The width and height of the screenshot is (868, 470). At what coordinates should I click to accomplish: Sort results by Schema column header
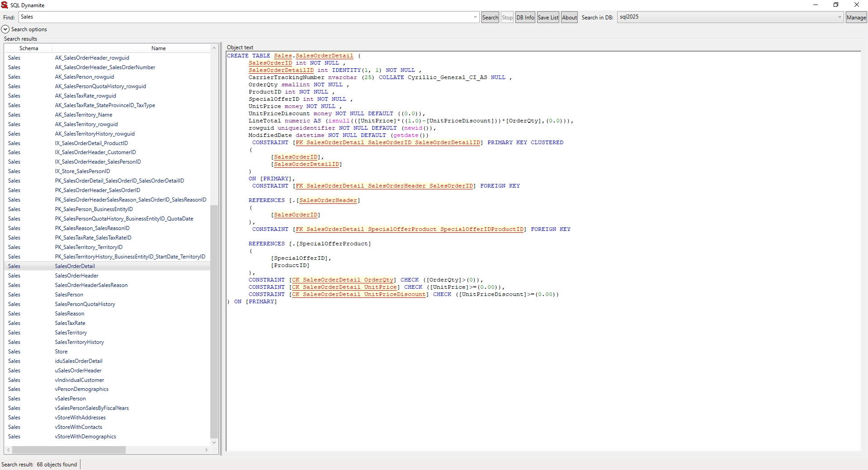click(28, 48)
